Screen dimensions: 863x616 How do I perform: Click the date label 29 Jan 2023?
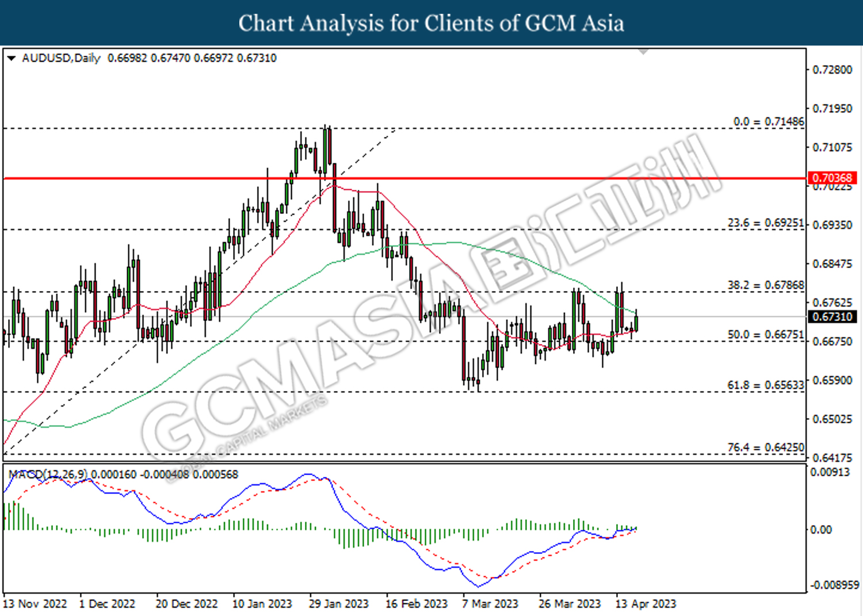pos(338,604)
